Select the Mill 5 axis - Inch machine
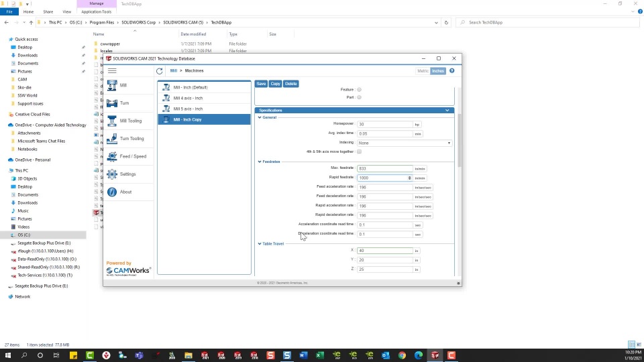644x362 pixels. (x=204, y=109)
